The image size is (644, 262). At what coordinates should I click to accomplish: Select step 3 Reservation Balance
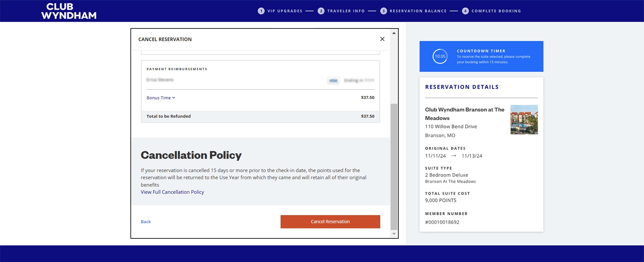pos(413,11)
